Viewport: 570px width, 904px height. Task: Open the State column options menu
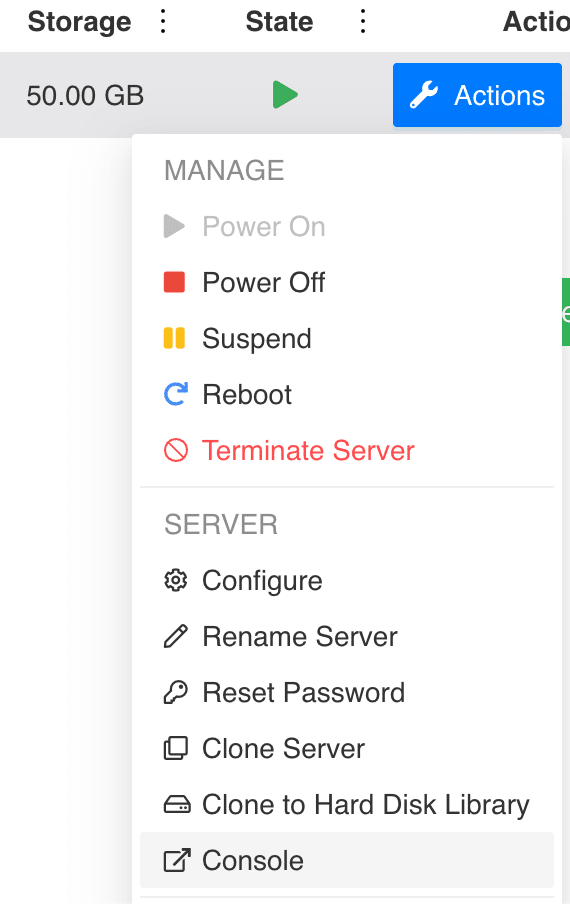[363, 21]
